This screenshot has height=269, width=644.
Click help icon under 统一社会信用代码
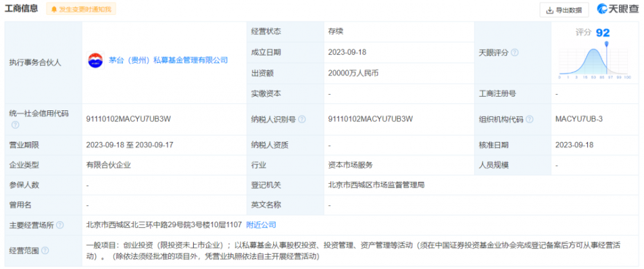[x=15, y=125]
